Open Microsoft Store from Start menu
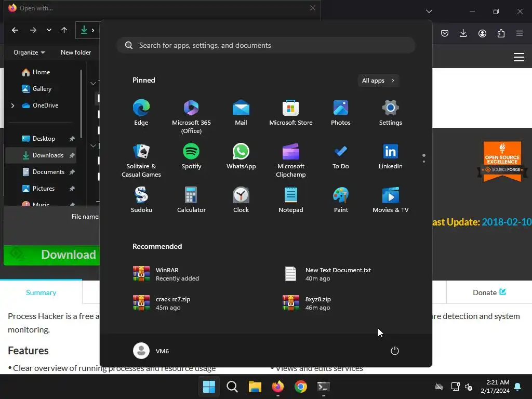 [291, 113]
